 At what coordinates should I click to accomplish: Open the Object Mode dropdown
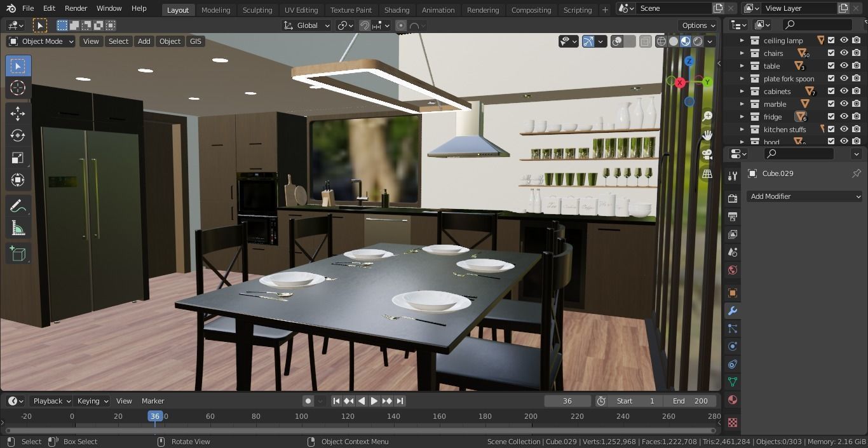[x=41, y=41]
